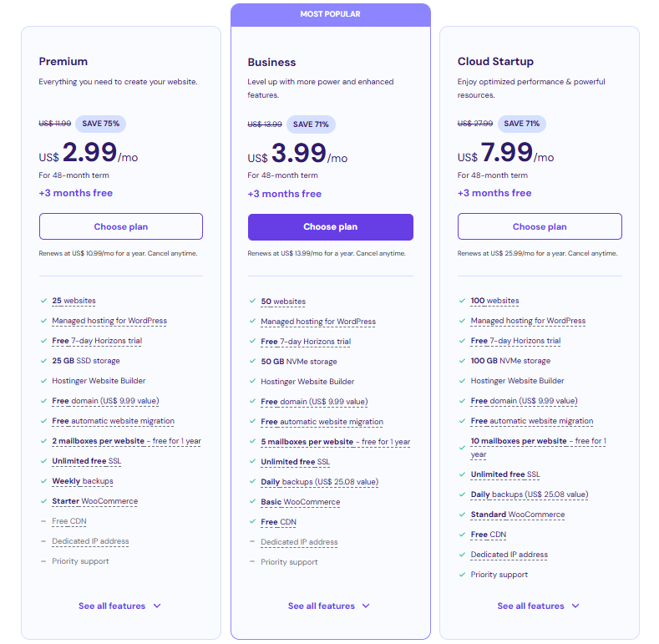Click the MOST POPULAR banner
This screenshot has width=659, height=644.
(x=331, y=14)
